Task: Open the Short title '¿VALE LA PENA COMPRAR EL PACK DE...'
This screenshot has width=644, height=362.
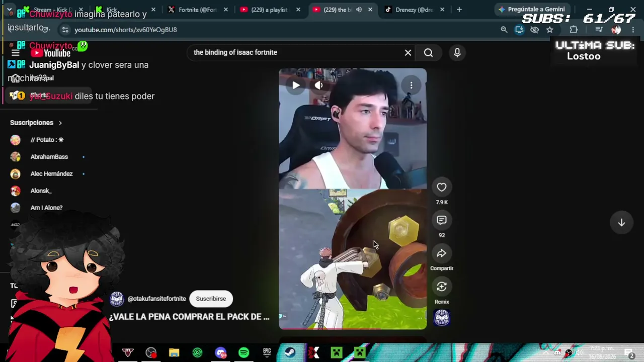Action: [189, 317]
